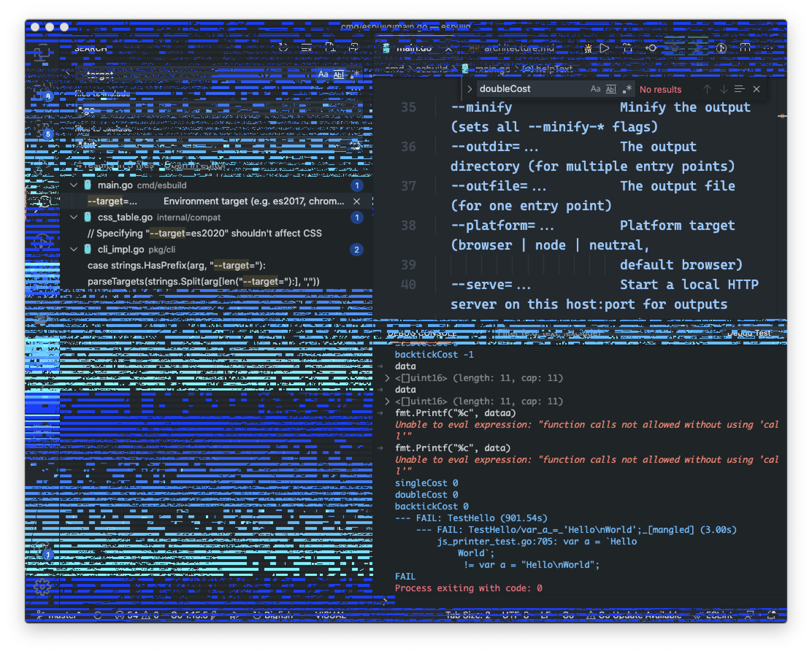Image resolution: width=812 pixels, height=654 pixels.
Task: Run main.go using the play button icon
Action: point(604,48)
